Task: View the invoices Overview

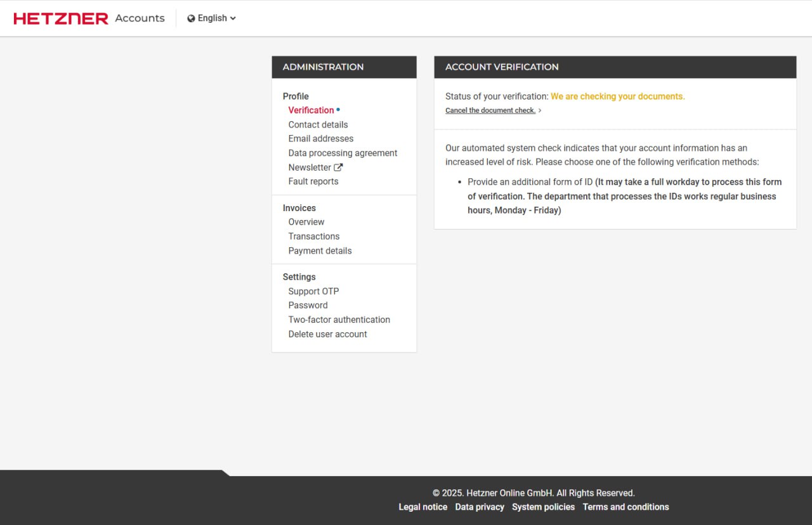Action: pos(306,222)
